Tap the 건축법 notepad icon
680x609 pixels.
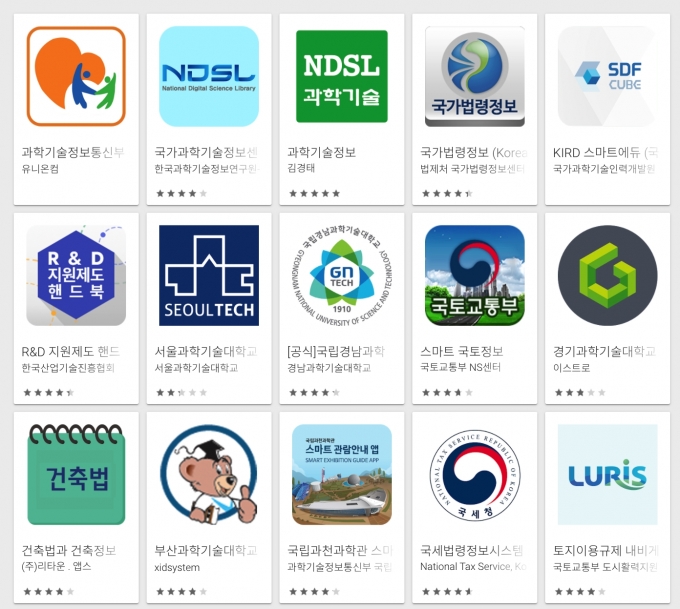pos(76,475)
